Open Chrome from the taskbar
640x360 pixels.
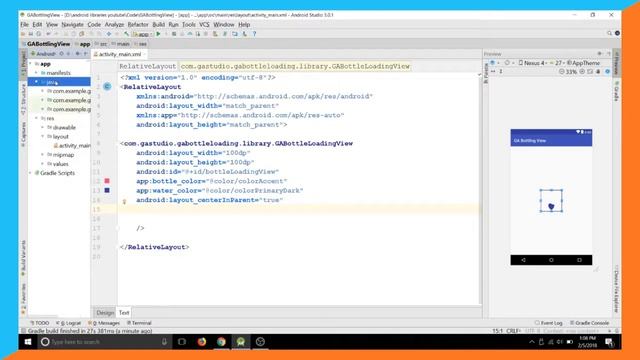pyautogui.click(x=221, y=342)
